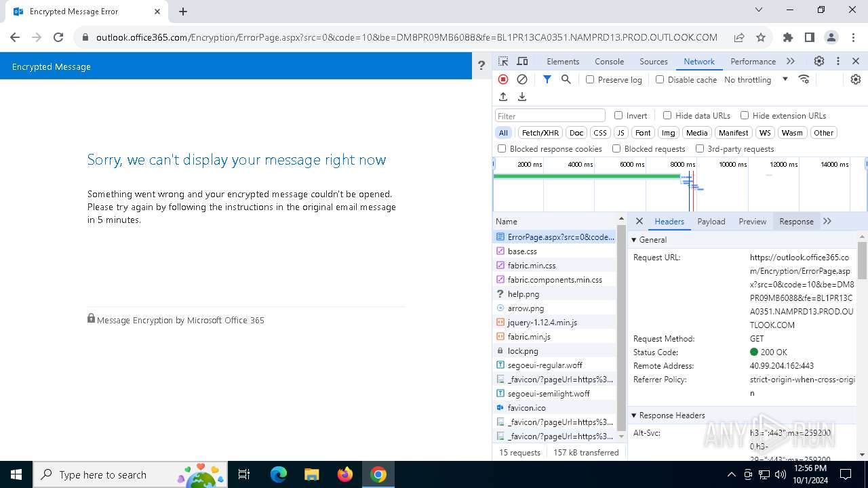
Task: Open DevTools settings gear
Action: [819, 61]
